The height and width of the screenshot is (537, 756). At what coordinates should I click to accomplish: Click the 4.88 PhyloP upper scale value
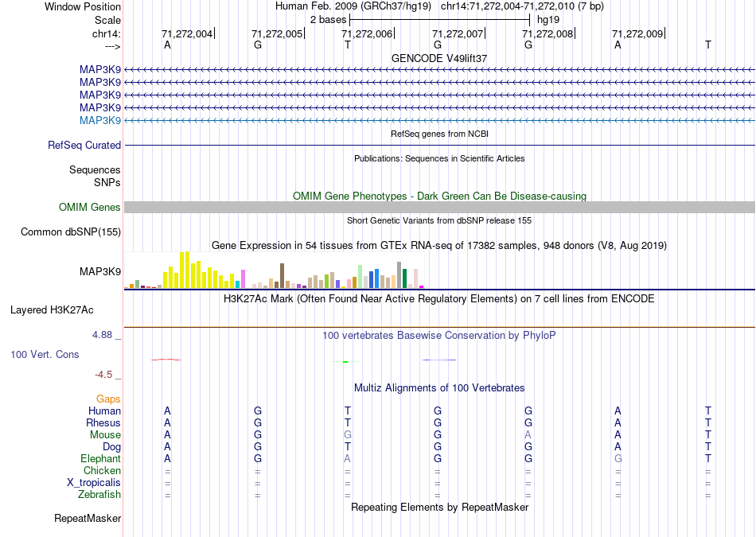[102, 335]
